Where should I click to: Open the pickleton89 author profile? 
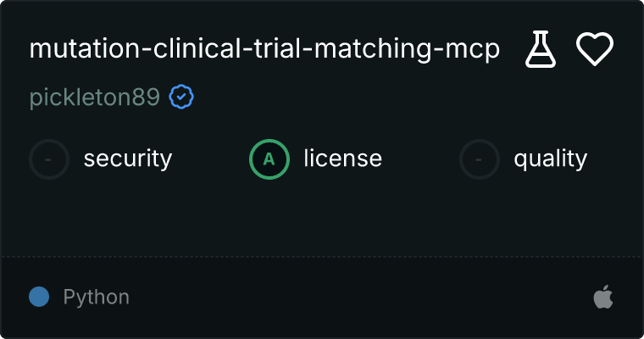pos(94,97)
